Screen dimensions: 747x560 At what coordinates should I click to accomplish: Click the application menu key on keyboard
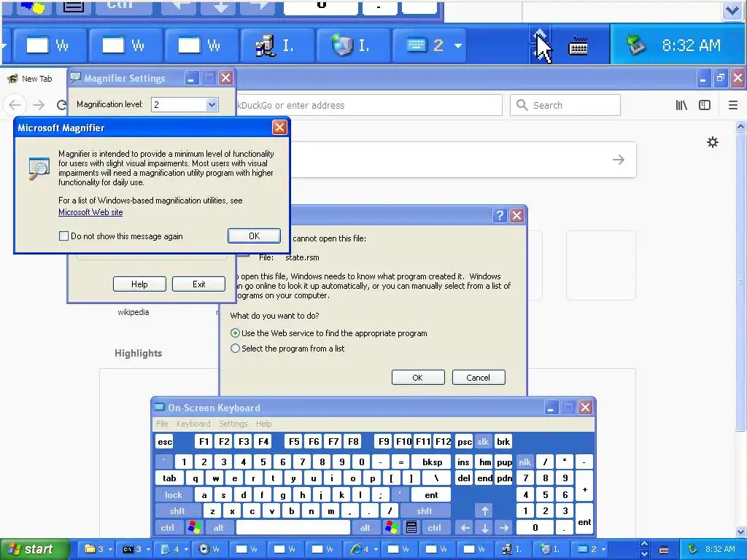(x=411, y=528)
